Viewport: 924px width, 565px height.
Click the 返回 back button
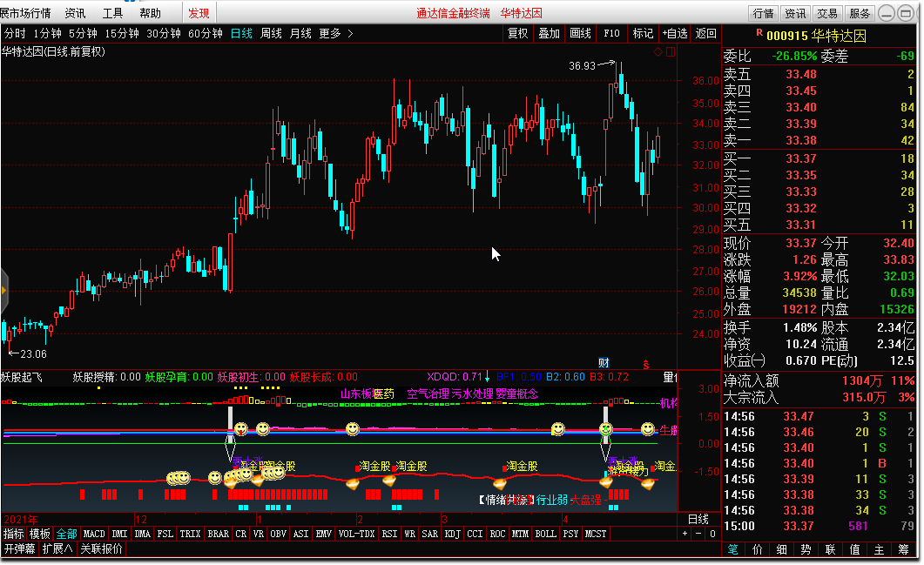click(706, 34)
